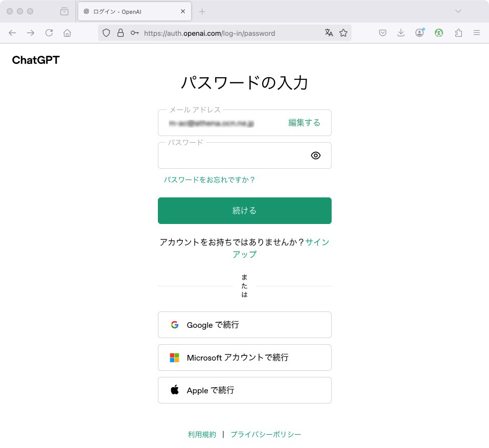Image resolution: width=489 pixels, height=448 pixels.
Task: Open the hamburger application menu
Action: 477,33
